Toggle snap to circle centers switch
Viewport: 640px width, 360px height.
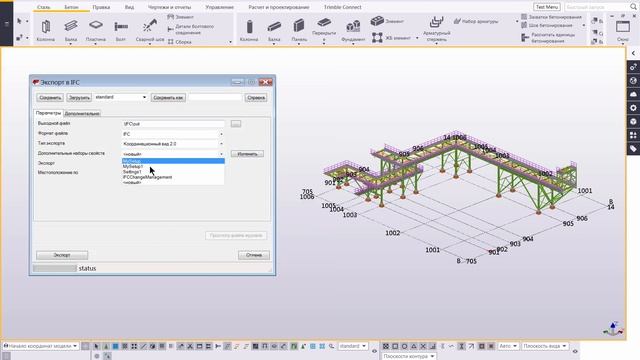click(x=404, y=346)
